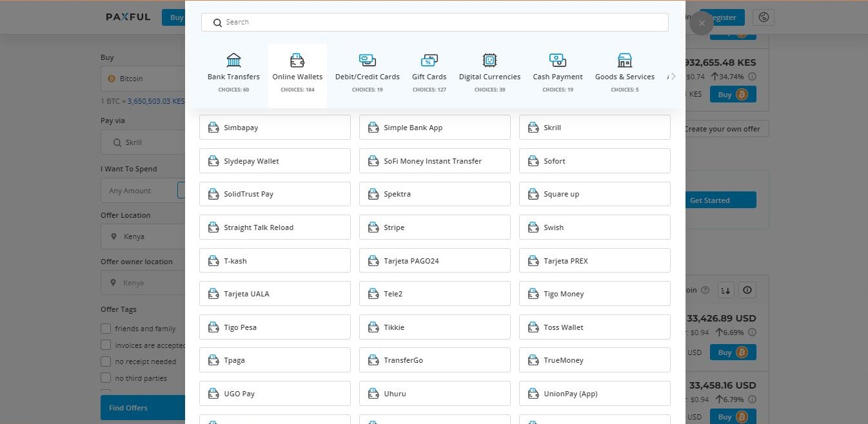Toggle the no third parties checkbox
Image resolution: width=868 pixels, height=424 pixels.
[x=106, y=378]
